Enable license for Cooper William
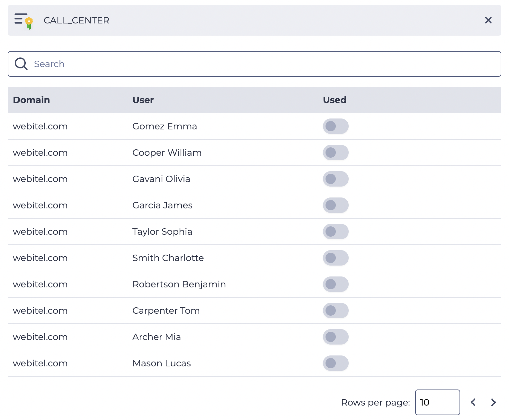Image resolution: width=509 pixels, height=420 pixels. tap(335, 153)
